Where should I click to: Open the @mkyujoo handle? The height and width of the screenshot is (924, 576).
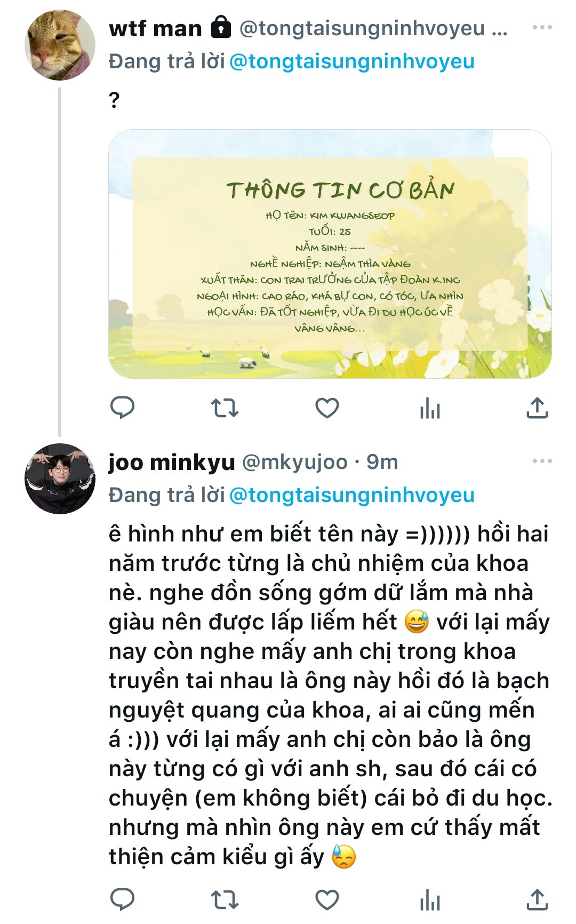pos(295,462)
